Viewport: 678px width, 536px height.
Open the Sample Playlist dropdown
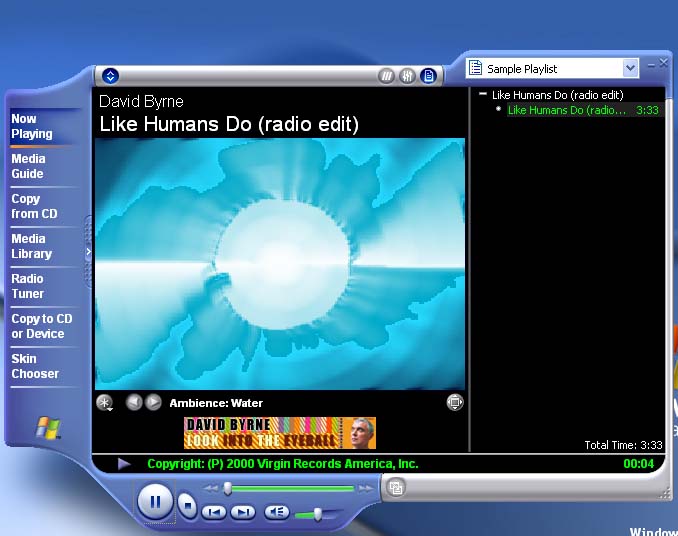630,68
